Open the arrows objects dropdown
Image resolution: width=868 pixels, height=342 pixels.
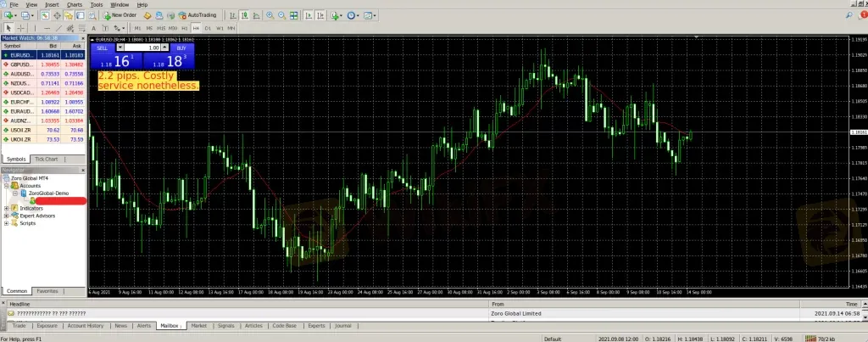pyautogui.click(x=119, y=28)
